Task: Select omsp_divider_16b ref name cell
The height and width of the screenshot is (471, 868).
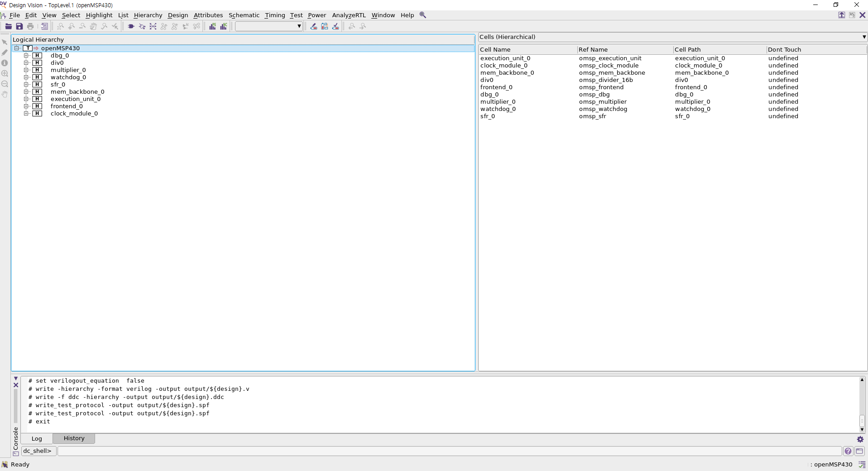Action: click(606, 80)
